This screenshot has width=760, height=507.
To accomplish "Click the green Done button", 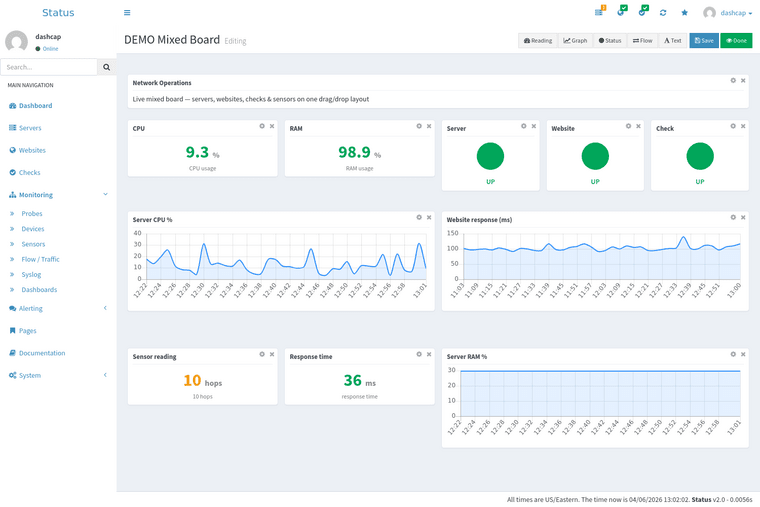I will [736, 41].
